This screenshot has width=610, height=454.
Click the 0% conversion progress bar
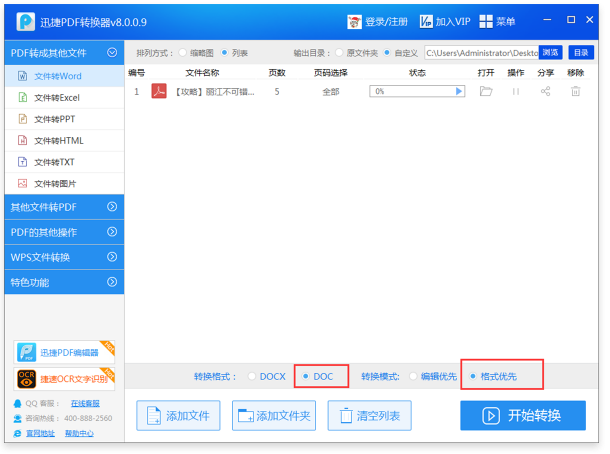pos(417,91)
